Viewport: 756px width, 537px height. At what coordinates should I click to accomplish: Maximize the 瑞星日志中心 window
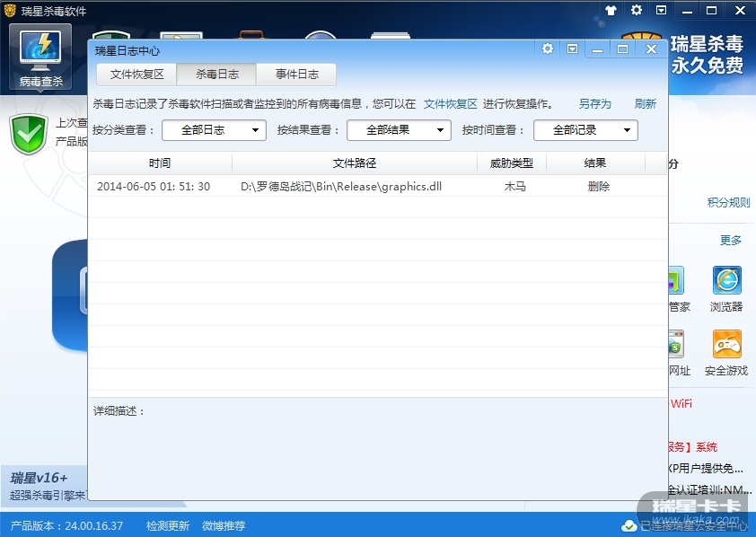(x=622, y=49)
